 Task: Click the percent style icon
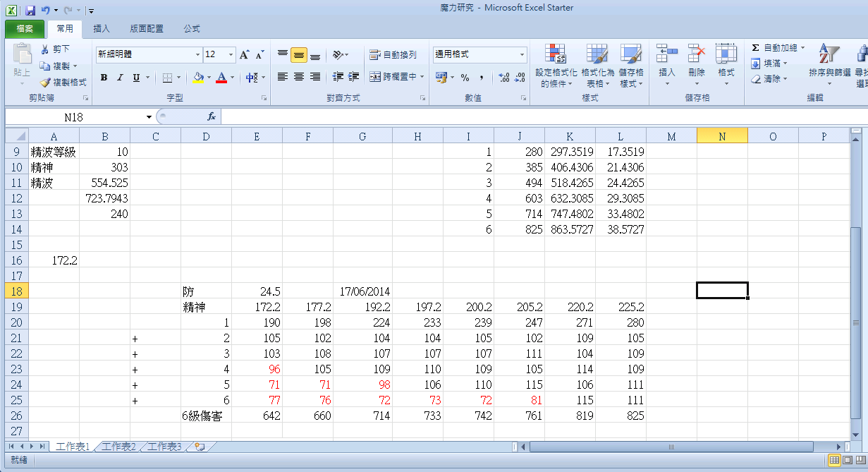point(465,77)
